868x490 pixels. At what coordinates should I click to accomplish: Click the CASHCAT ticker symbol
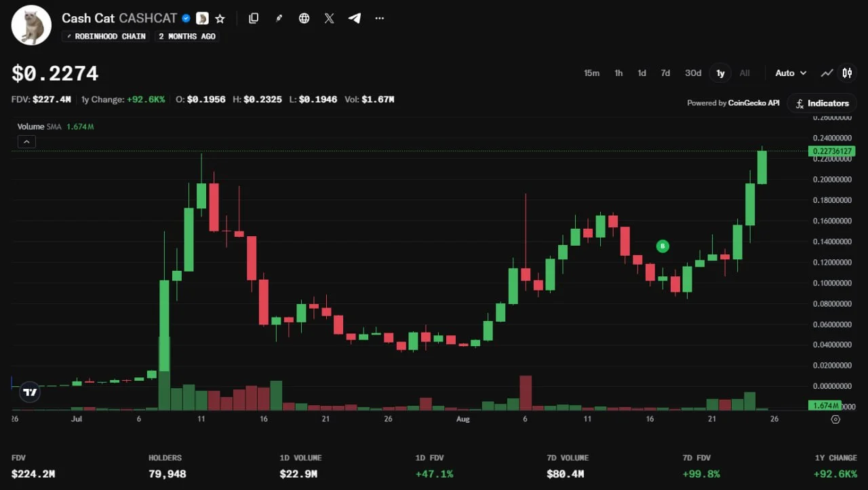tap(148, 18)
